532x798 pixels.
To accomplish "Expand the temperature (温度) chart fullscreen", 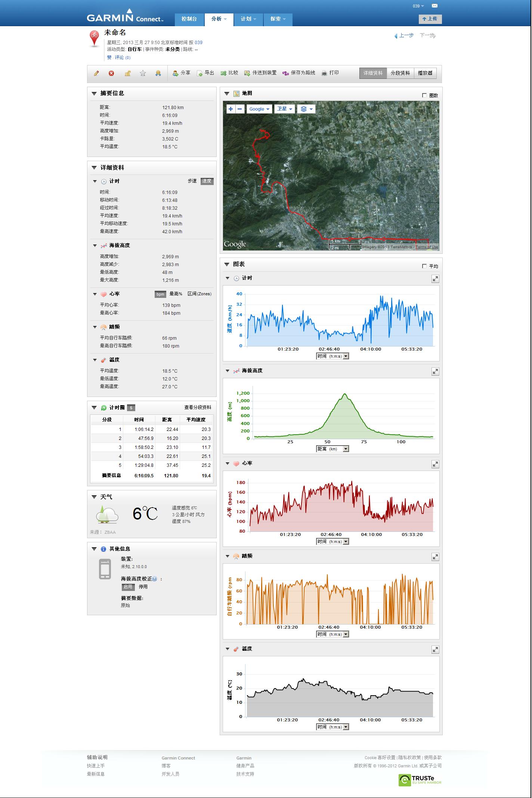I will [435, 650].
